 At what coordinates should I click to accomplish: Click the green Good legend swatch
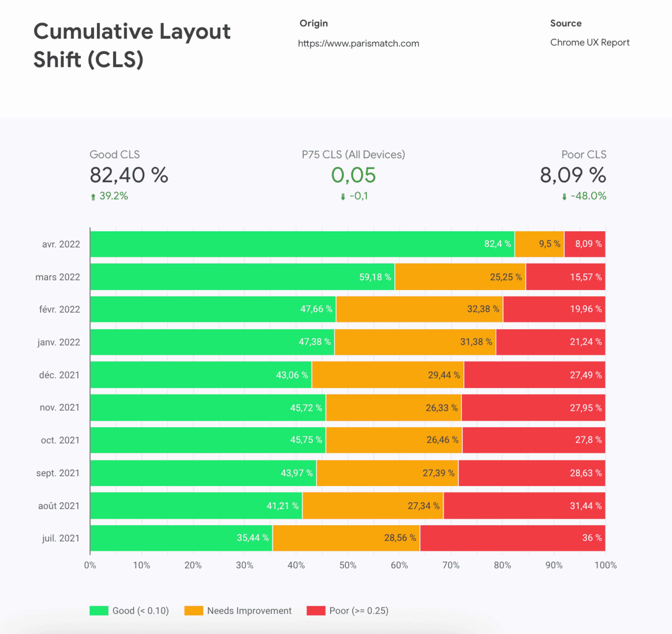pyautogui.click(x=99, y=611)
